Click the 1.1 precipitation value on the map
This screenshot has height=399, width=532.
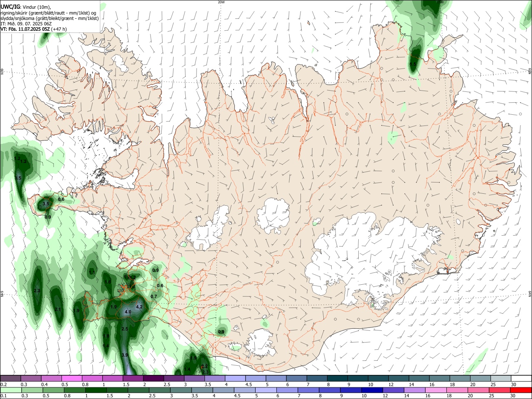92,272
